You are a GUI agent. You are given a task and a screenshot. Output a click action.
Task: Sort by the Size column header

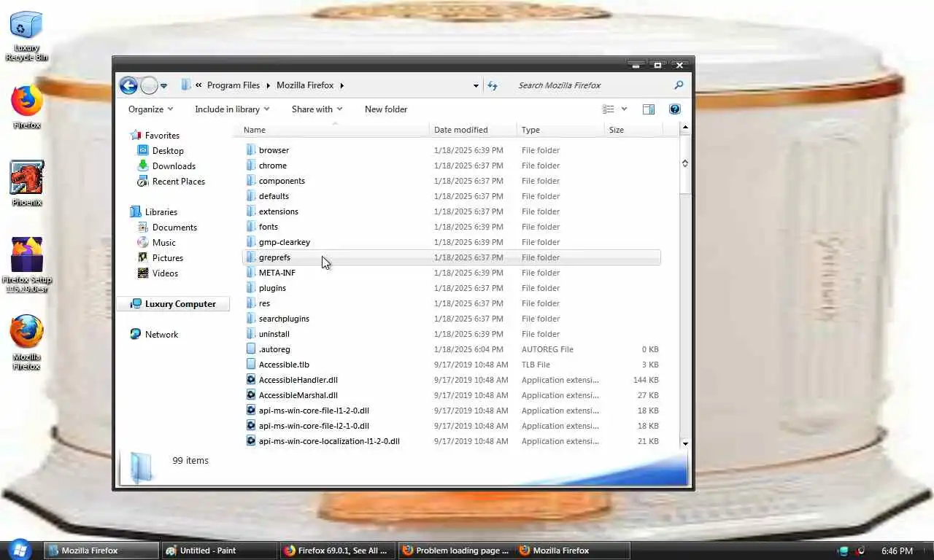tap(633, 130)
